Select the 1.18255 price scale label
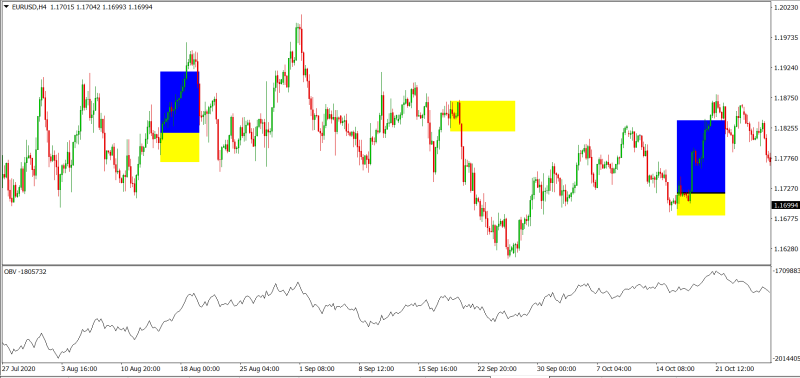 click(787, 129)
